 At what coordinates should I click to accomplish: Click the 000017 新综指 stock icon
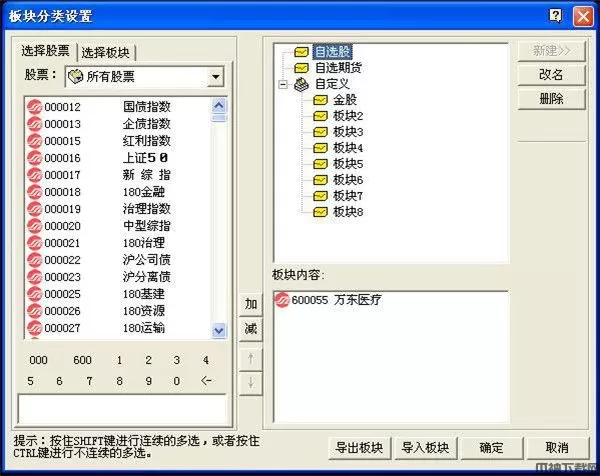[x=34, y=175]
